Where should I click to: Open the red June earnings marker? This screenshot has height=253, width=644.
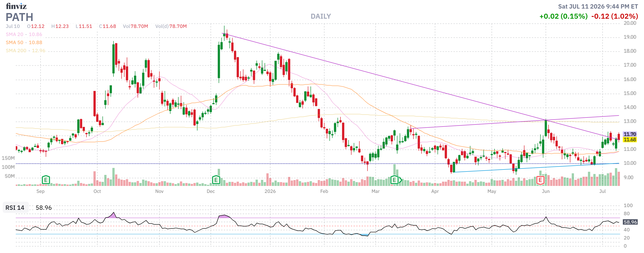[540, 180]
